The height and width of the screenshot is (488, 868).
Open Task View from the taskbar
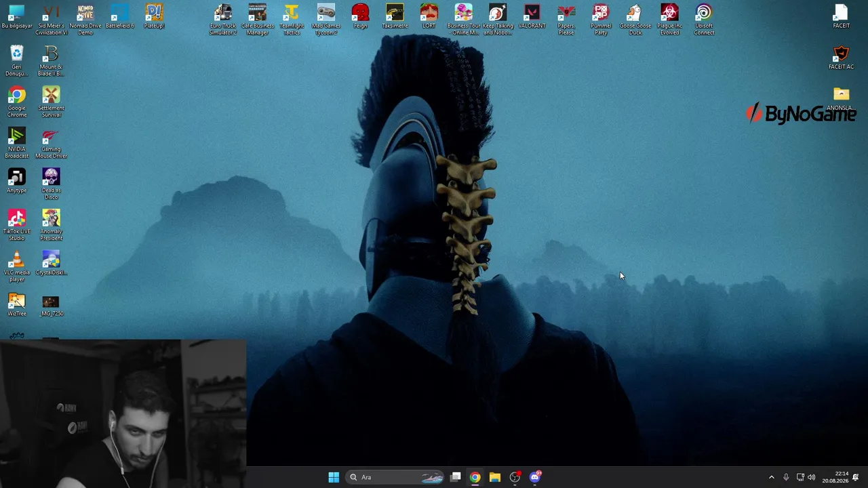point(456,477)
